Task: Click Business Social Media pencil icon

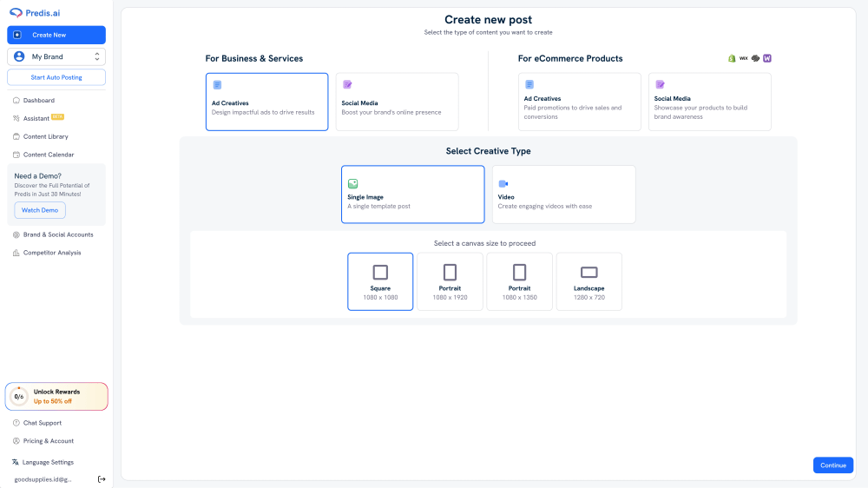Action: click(347, 85)
